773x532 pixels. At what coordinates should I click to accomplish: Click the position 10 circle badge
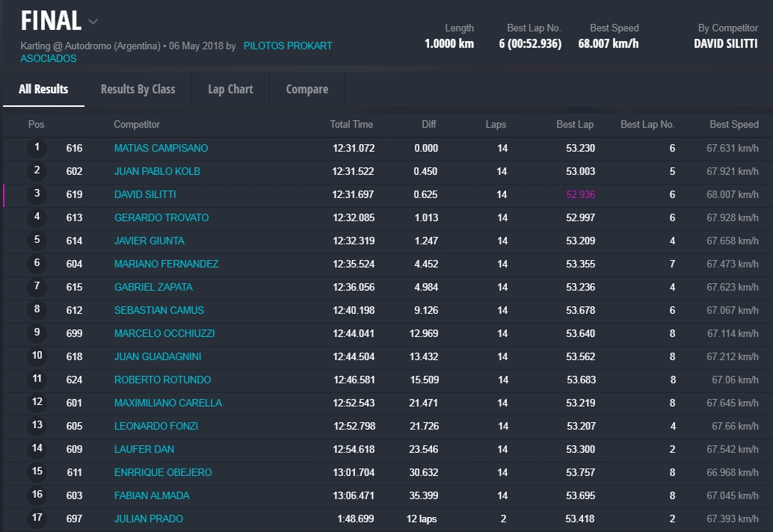coord(37,356)
